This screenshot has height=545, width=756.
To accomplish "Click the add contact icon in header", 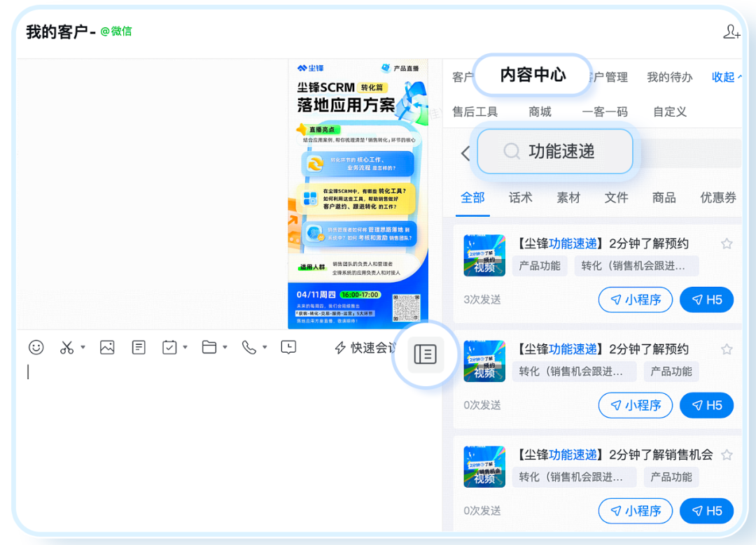I will pos(731,31).
